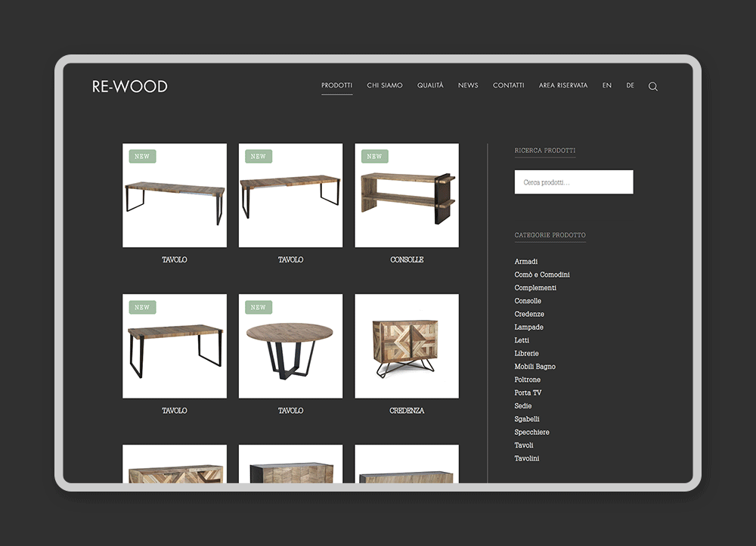Click the CONSOLLE product title
This screenshot has height=546, width=756.
[x=407, y=259]
